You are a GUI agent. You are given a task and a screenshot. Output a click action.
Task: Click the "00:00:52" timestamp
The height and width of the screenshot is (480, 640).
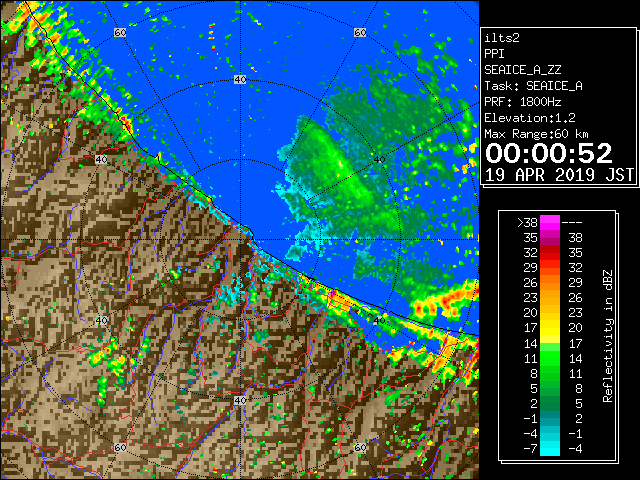point(549,153)
